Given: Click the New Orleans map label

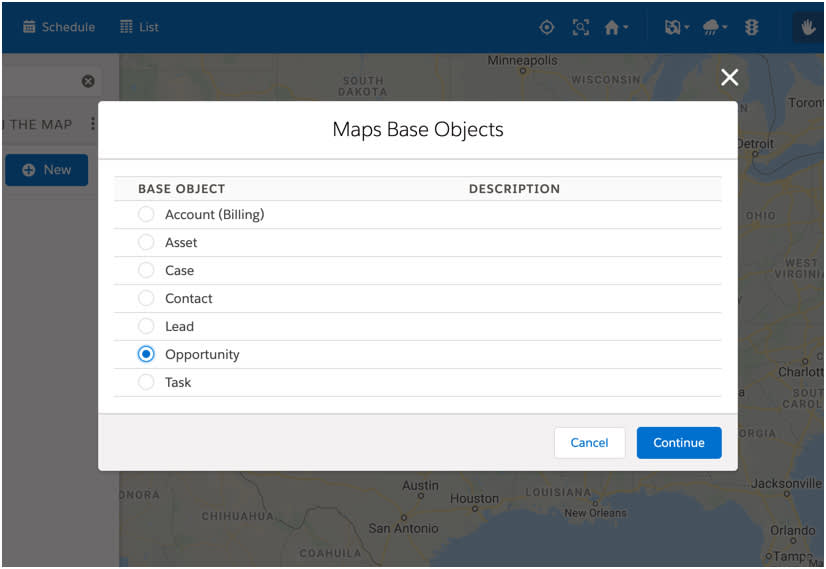Looking at the screenshot, I should (595, 513).
